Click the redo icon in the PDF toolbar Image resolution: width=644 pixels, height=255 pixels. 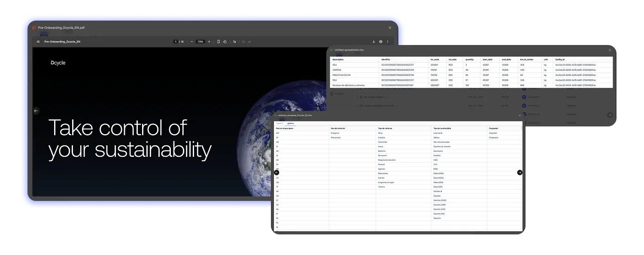[x=250, y=42]
